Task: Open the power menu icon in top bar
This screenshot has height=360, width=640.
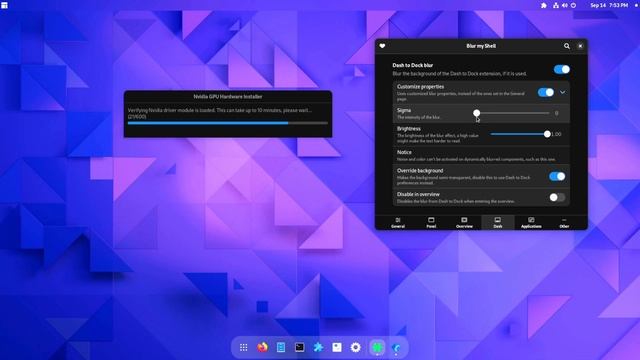Action: (573, 5)
